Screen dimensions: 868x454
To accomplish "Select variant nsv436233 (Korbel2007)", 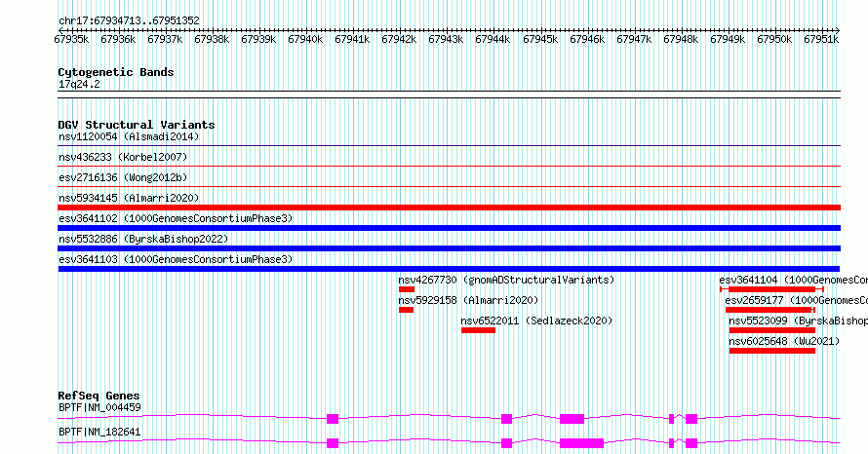I will 123,157.
